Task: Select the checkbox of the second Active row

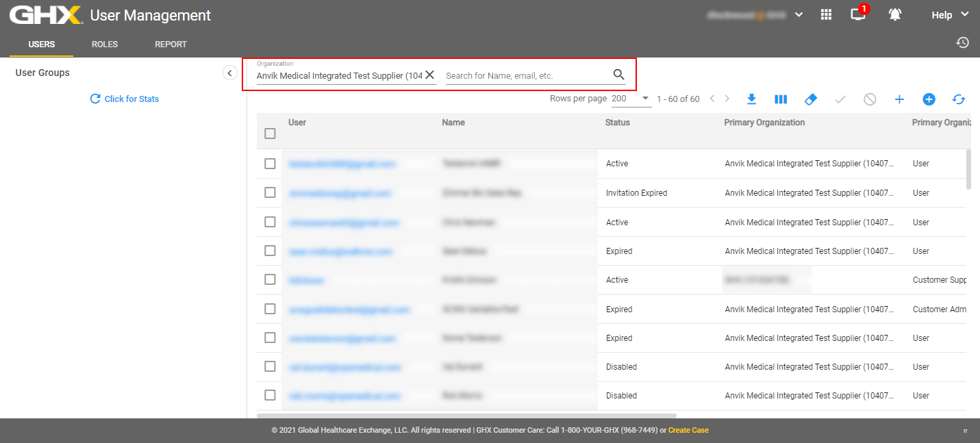Action: (270, 222)
